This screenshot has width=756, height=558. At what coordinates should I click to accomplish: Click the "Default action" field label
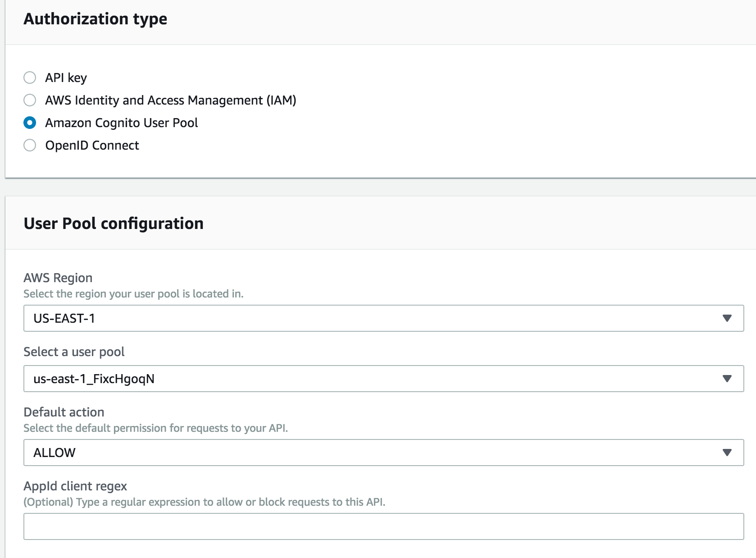[x=64, y=412]
